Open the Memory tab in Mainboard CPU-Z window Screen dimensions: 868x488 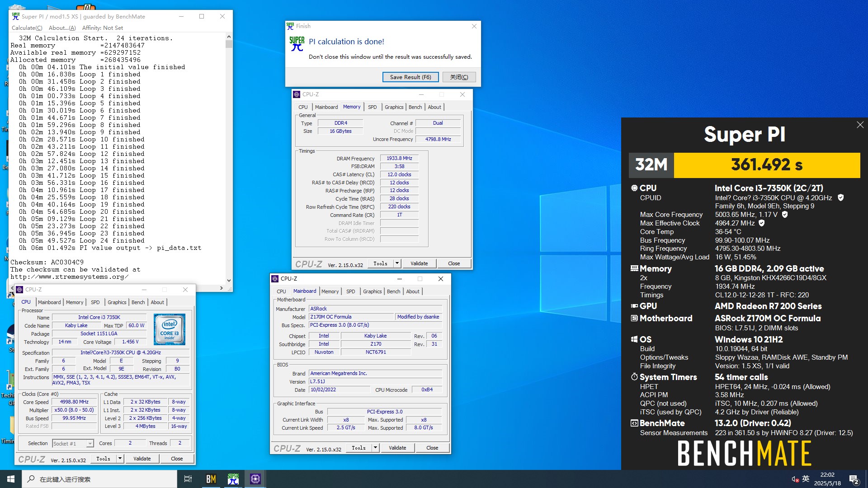(330, 291)
